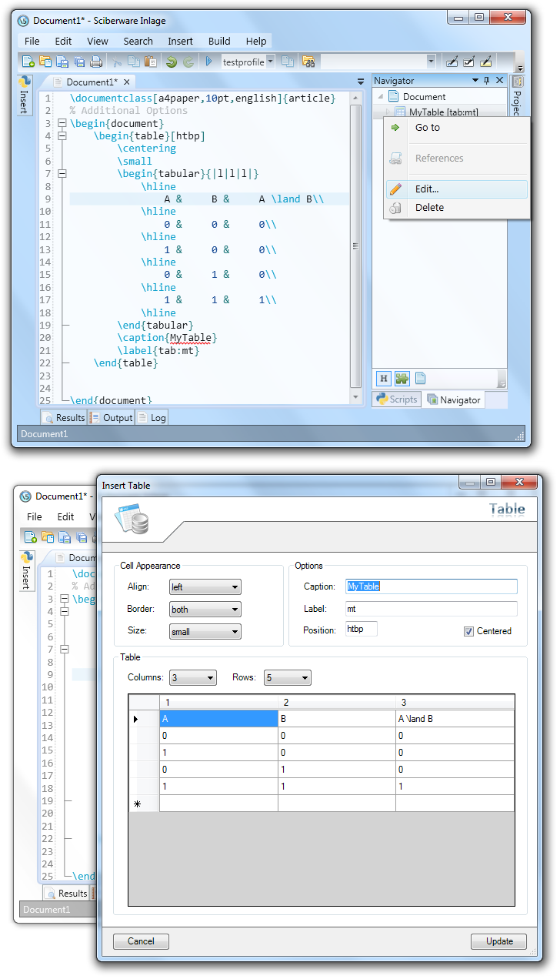Open the Border dropdown set to both
This screenshot has width=560, height=979.
[x=235, y=610]
